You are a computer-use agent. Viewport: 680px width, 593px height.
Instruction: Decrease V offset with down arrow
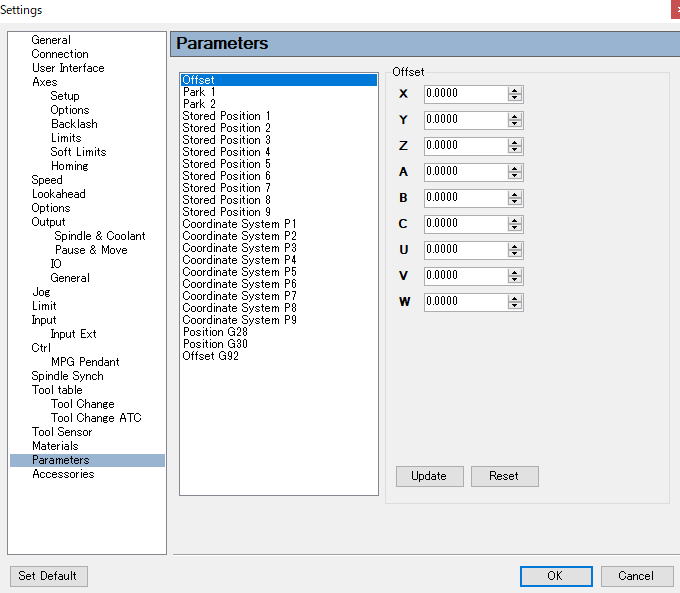pos(515,280)
